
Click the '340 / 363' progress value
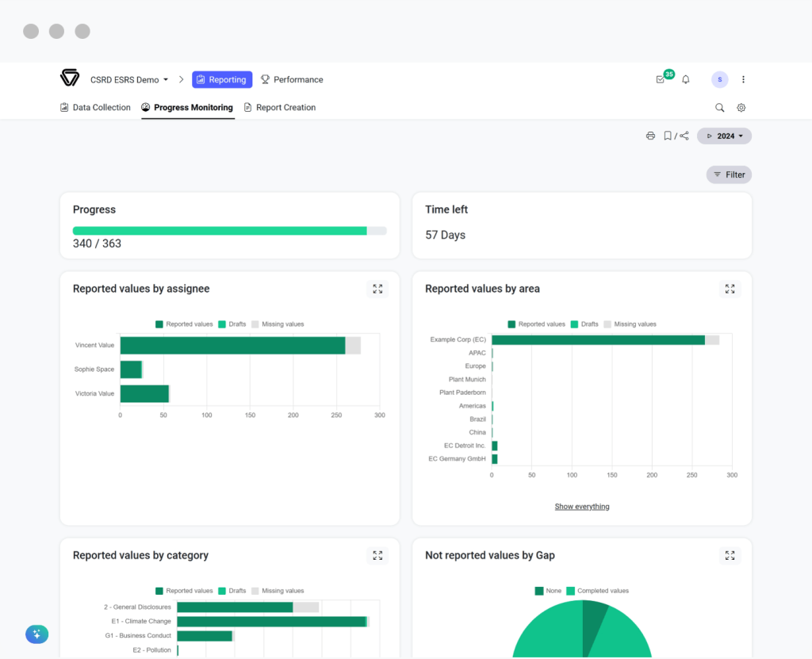pyautogui.click(x=97, y=243)
